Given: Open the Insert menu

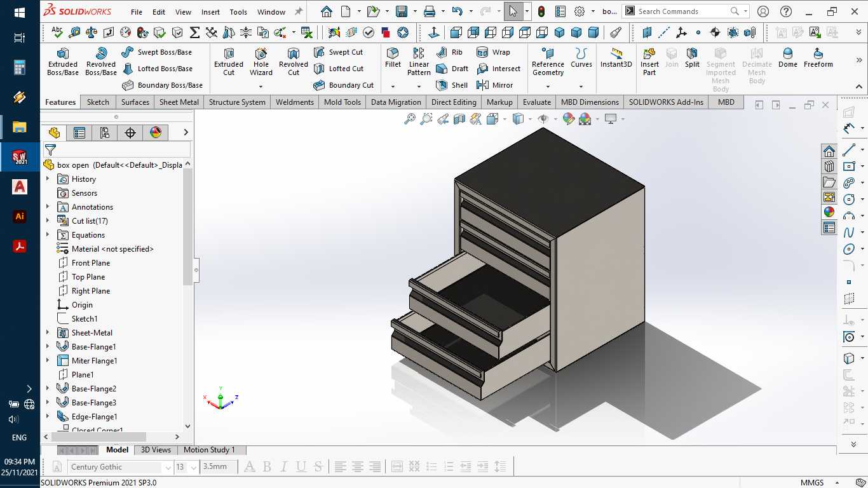Looking at the screenshot, I should pyautogui.click(x=211, y=12).
